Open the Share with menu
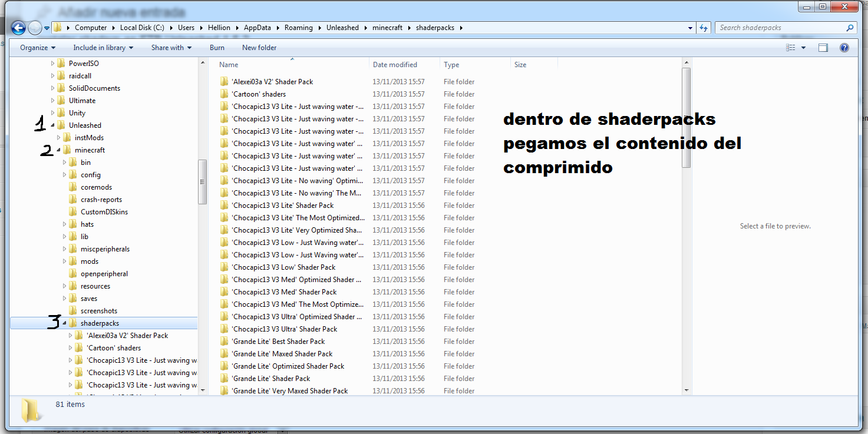Viewport: 868px width, 434px height. pos(171,48)
